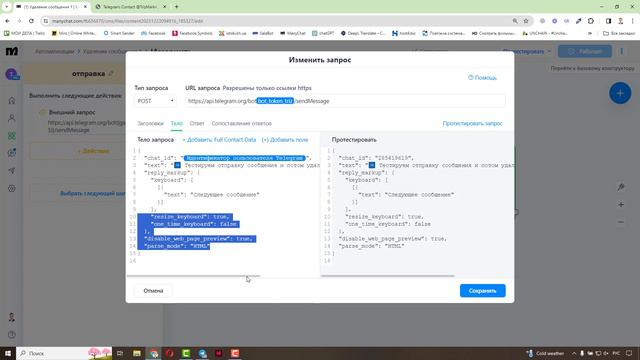
Task: Click the "resize_keyboard": true line in request body
Action: pyautogui.click(x=190, y=217)
